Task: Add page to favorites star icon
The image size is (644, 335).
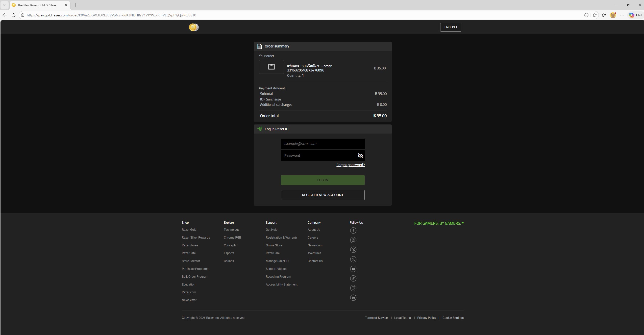Action: point(595,15)
